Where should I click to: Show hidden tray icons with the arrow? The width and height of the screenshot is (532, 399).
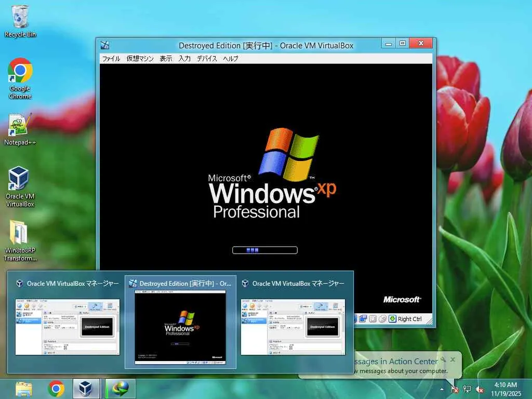pyautogui.click(x=442, y=389)
